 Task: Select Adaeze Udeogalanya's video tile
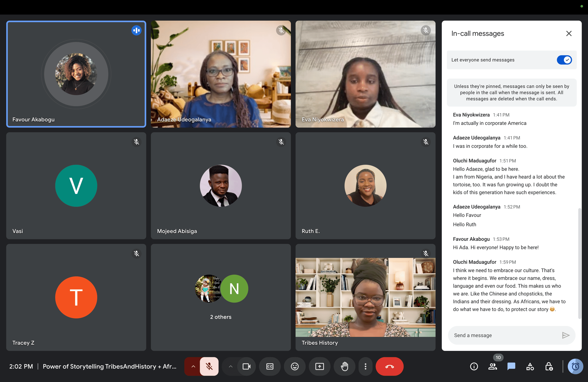pyautogui.click(x=221, y=74)
